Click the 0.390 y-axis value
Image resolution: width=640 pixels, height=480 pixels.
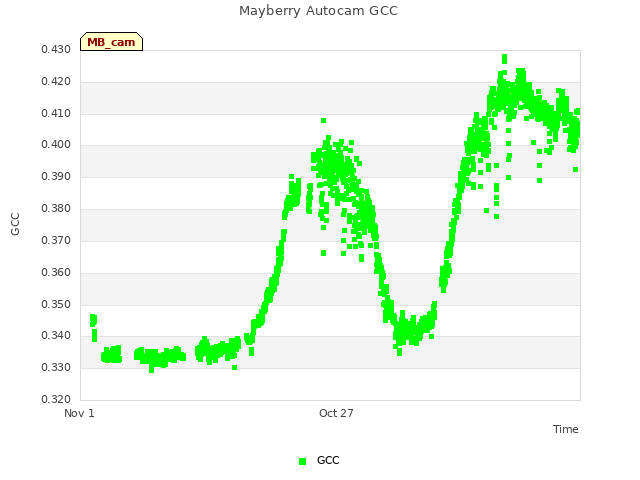[x=56, y=177]
